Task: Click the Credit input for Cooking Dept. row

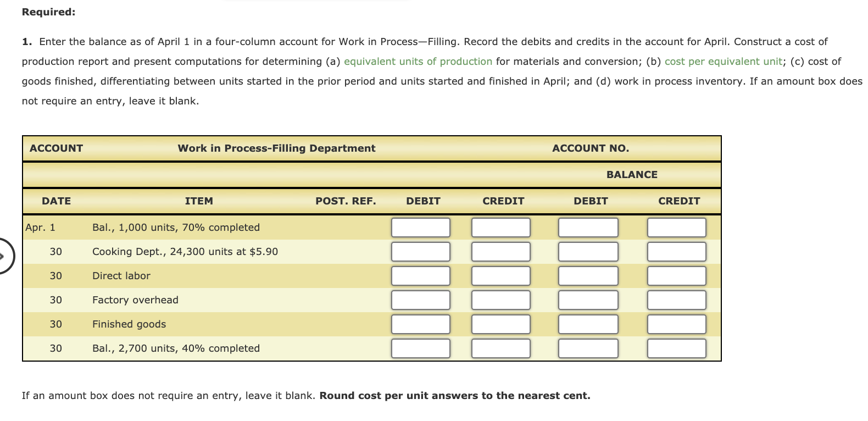Action: (500, 251)
